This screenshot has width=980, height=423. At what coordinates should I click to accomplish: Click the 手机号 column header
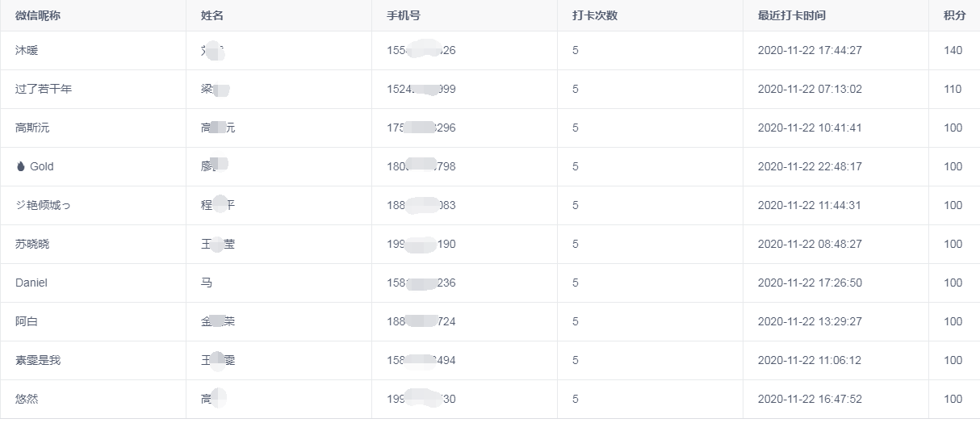[404, 15]
